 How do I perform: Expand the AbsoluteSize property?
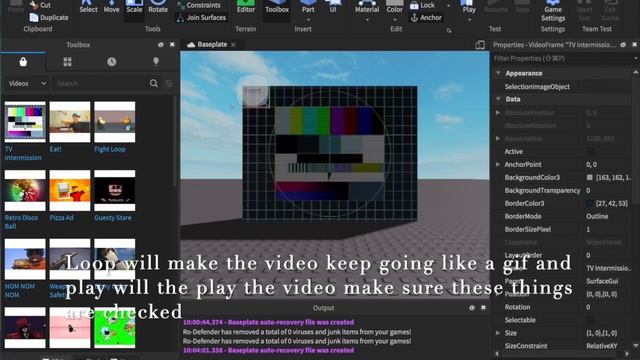tap(498, 138)
